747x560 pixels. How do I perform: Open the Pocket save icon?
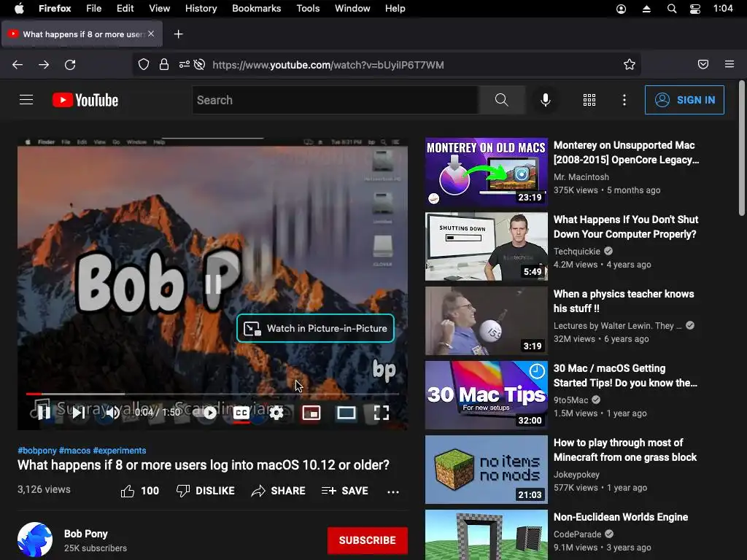click(x=703, y=64)
